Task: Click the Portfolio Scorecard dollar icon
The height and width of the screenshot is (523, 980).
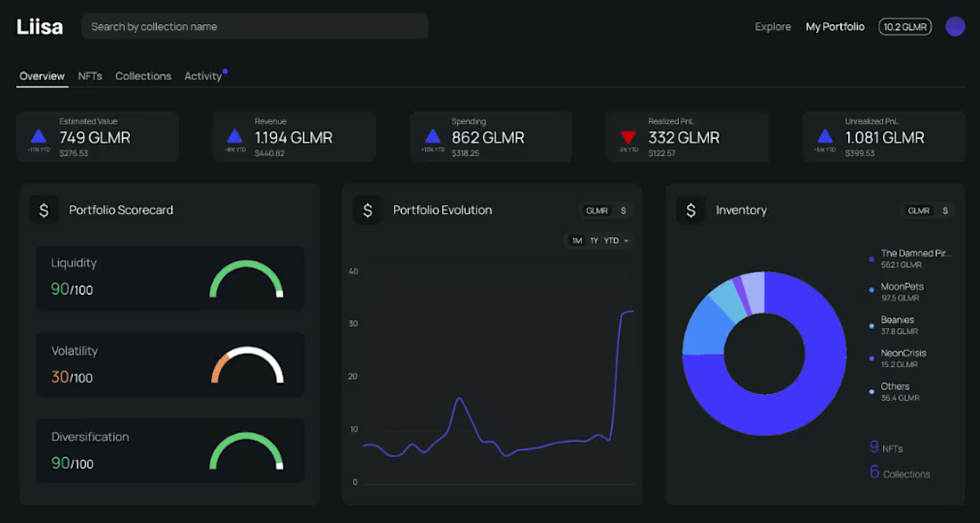Action: pos(44,210)
